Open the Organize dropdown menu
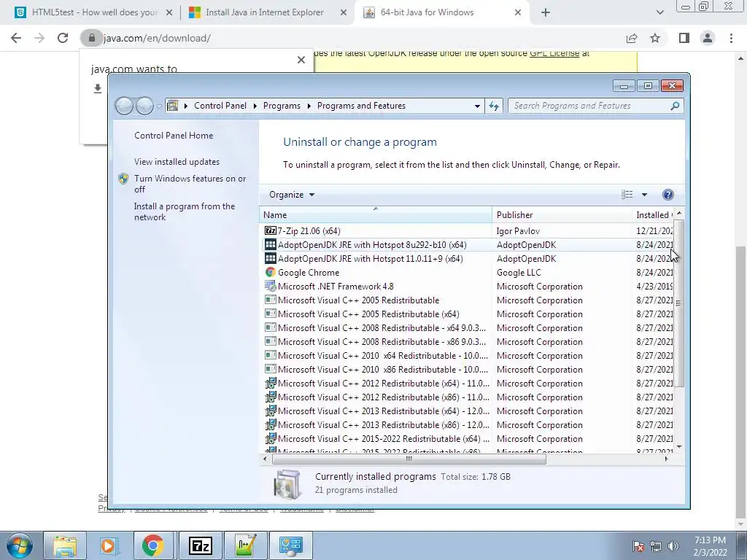Screen dimensions: 747x560 click(x=292, y=195)
